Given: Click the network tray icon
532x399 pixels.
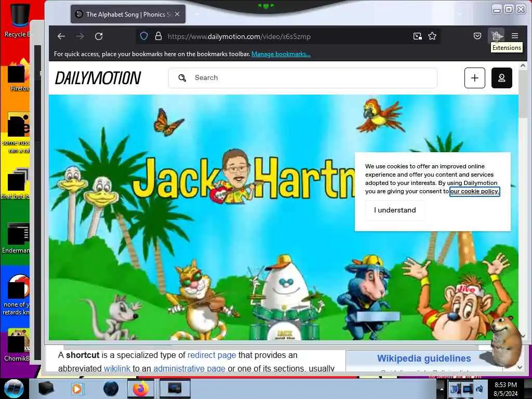Looking at the screenshot, I should (x=468, y=389).
